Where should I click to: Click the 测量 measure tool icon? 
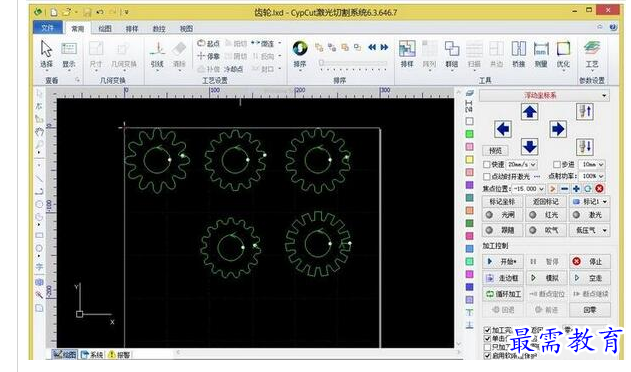click(541, 54)
